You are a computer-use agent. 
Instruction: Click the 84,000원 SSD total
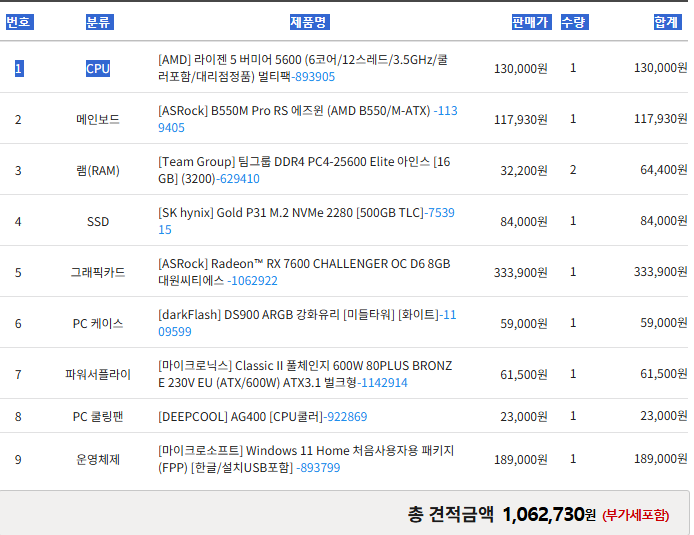point(663,220)
